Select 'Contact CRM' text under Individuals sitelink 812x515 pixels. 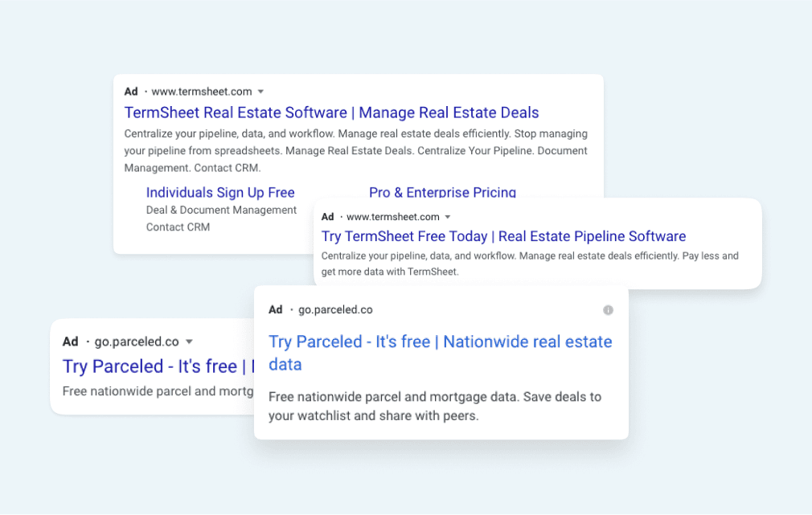[x=178, y=227]
